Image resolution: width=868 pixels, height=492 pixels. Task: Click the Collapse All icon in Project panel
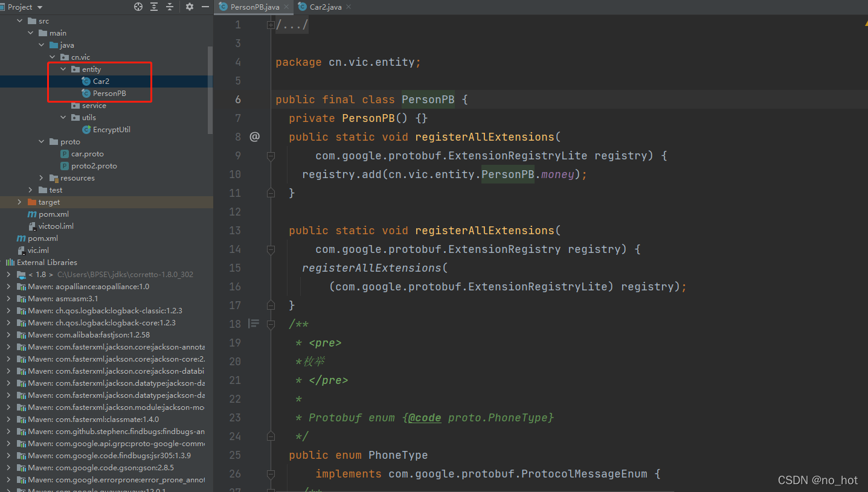(170, 7)
